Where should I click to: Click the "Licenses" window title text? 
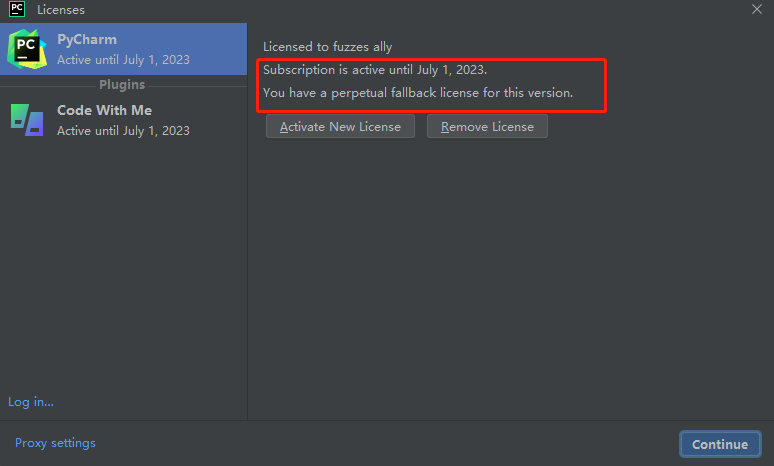click(x=61, y=10)
